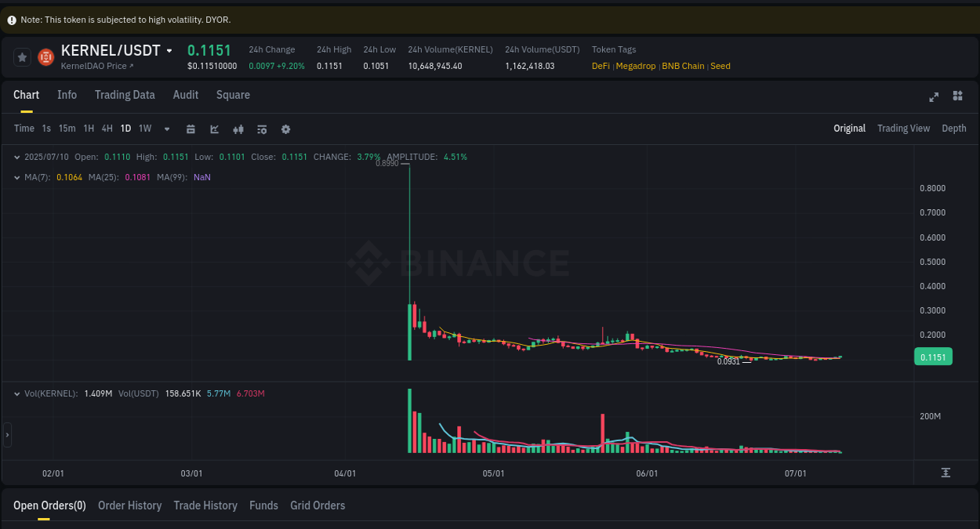Switch chart to Trading View mode

click(x=903, y=128)
